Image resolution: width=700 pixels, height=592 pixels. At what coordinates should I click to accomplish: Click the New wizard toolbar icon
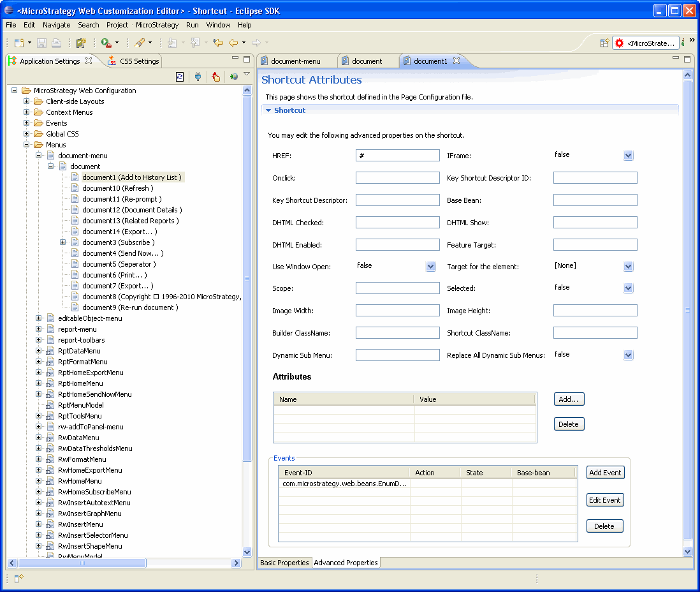pos(19,43)
